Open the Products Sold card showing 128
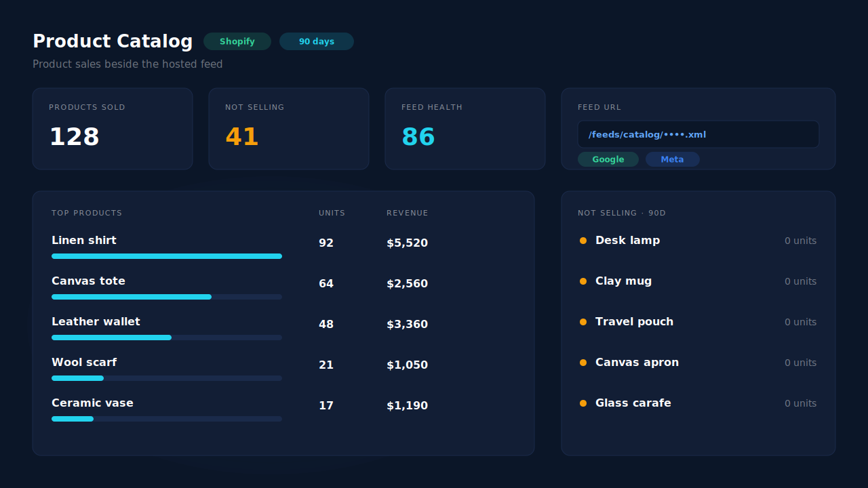 tap(113, 129)
